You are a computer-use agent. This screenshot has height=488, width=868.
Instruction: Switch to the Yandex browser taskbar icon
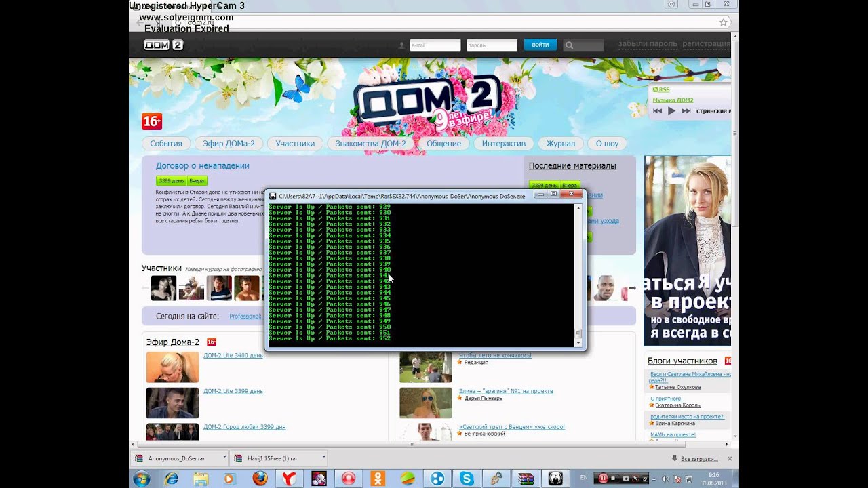pyautogui.click(x=289, y=479)
